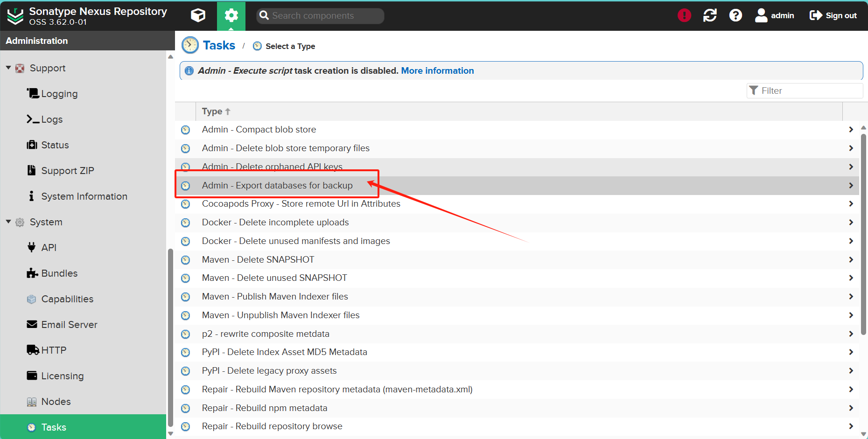The width and height of the screenshot is (868, 439).
Task: Click the Filter input field
Action: pos(805,91)
